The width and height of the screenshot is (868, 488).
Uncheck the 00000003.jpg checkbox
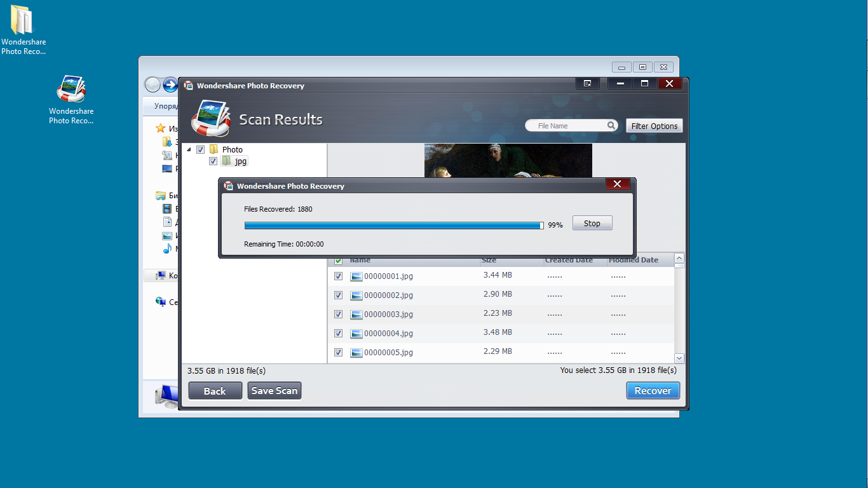[x=338, y=315]
